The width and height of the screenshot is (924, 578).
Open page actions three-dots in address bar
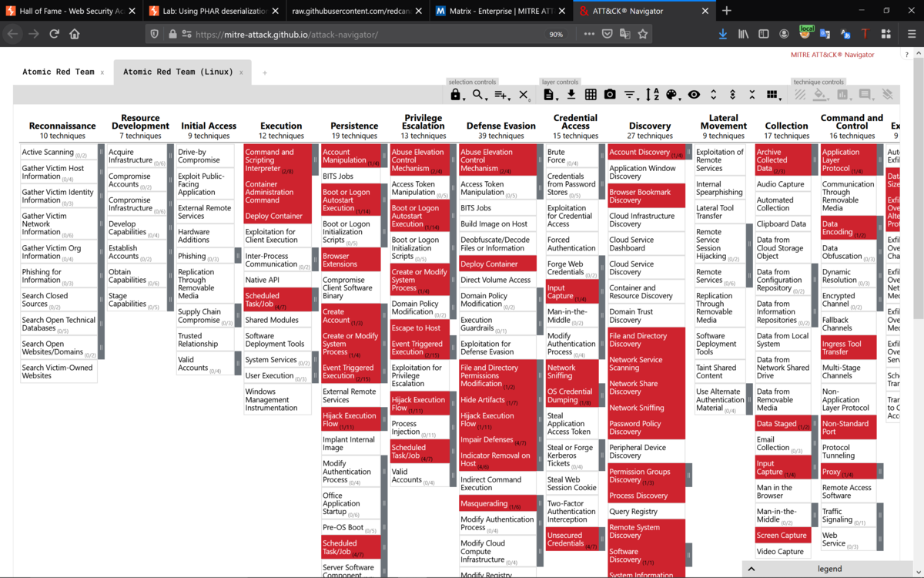(589, 34)
